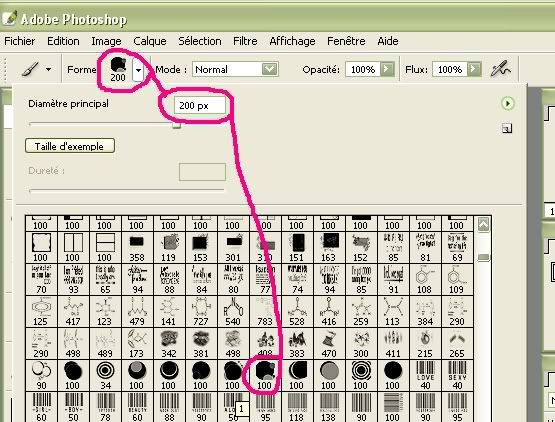
Task: Click the Diamètre principal slider handle
Action: coord(176,125)
